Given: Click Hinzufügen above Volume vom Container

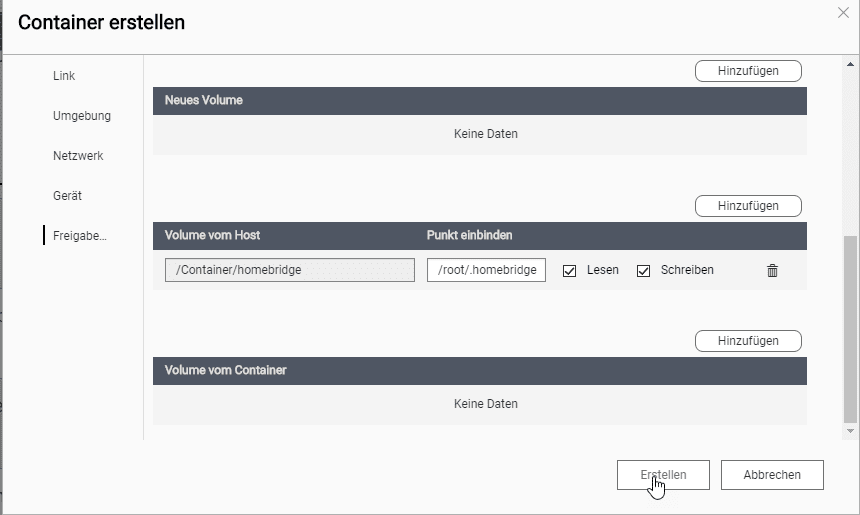Looking at the screenshot, I should point(748,341).
